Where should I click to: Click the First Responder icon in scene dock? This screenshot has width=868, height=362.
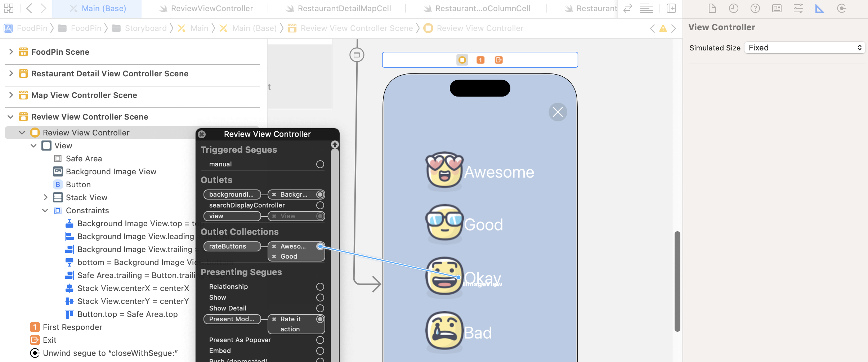coord(480,60)
